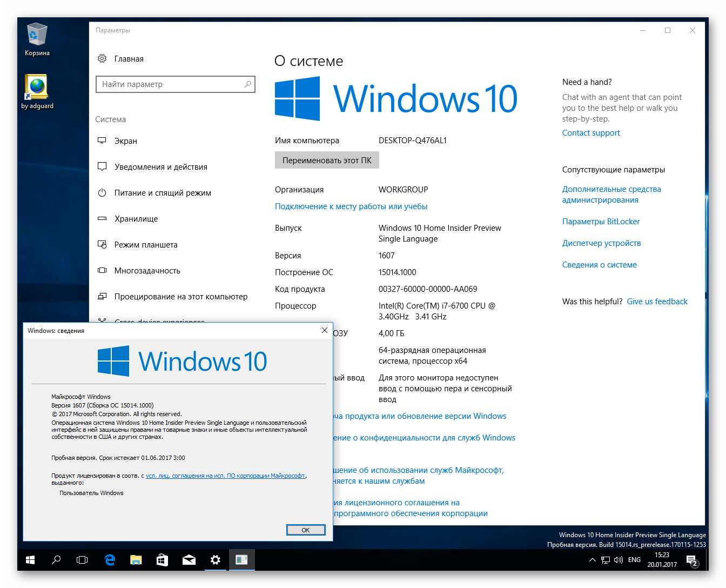Switch to Settings gear on taskbar
The image size is (726, 588).
coord(216,560)
